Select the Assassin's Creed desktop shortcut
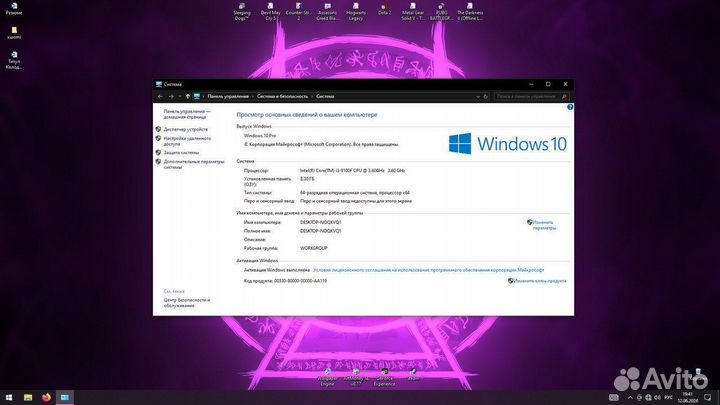 (x=327, y=11)
